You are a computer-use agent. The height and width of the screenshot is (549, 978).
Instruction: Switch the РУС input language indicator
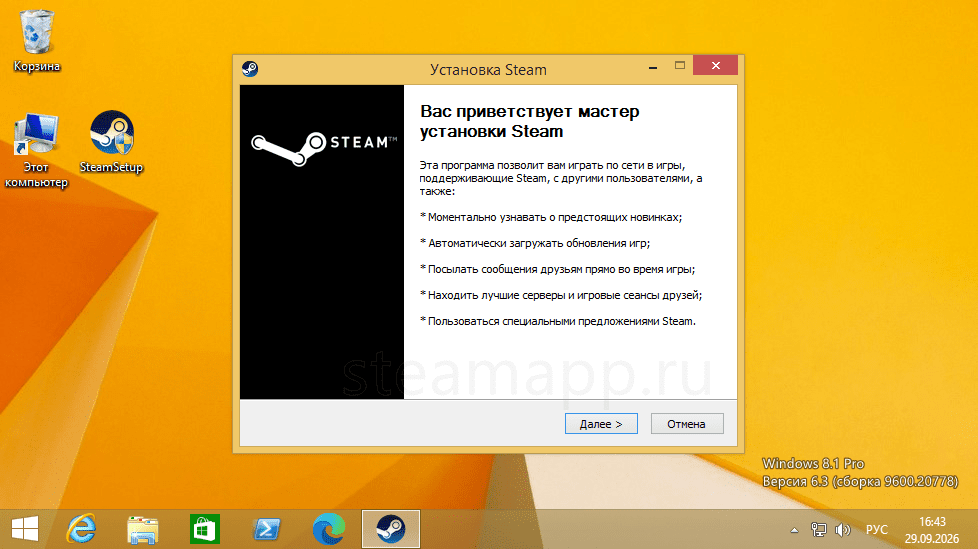876,530
